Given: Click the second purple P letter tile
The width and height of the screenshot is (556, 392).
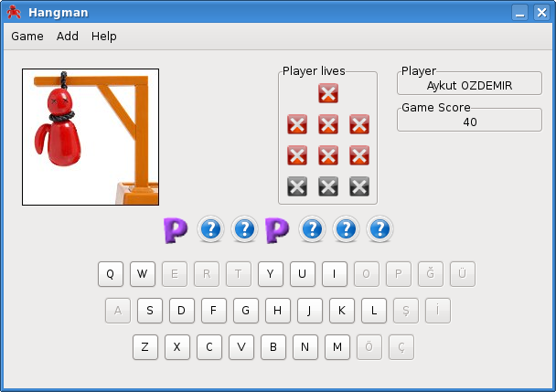Looking at the screenshot, I should 277,229.
